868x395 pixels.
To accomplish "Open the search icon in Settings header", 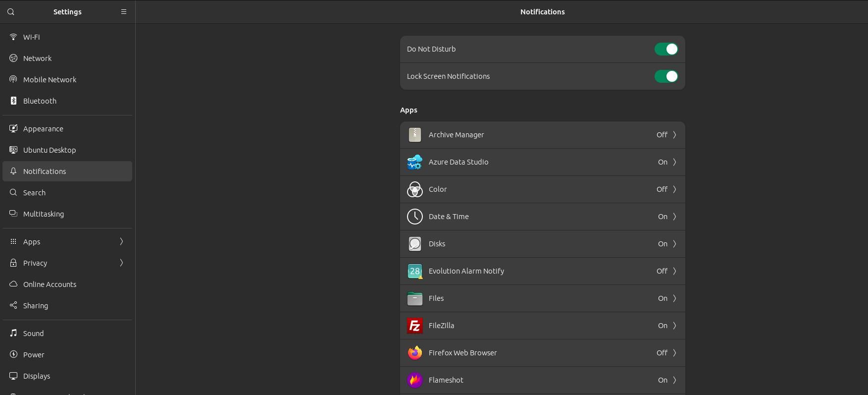I will [11, 12].
